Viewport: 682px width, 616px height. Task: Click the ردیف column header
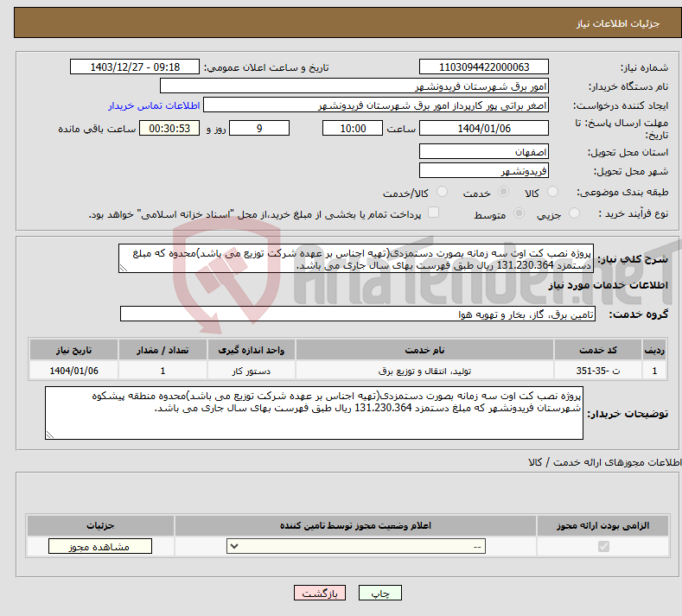pyautogui.click(x=654, y=350)
